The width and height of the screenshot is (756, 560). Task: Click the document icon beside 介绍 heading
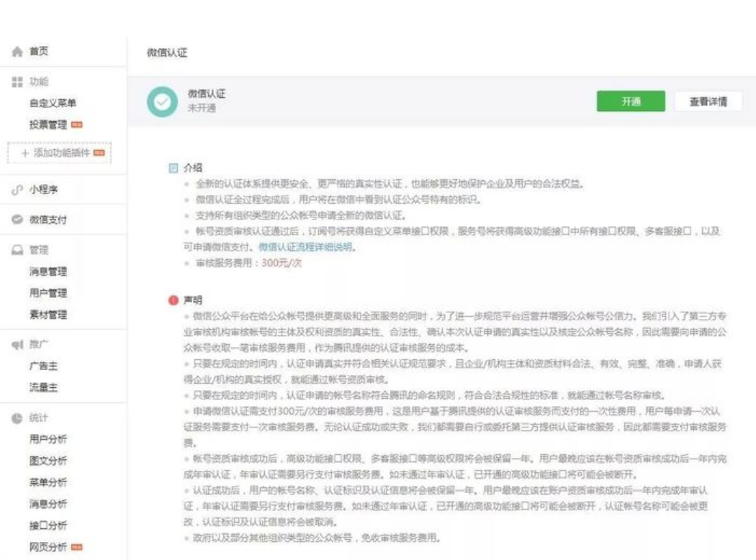coord(174,168)
